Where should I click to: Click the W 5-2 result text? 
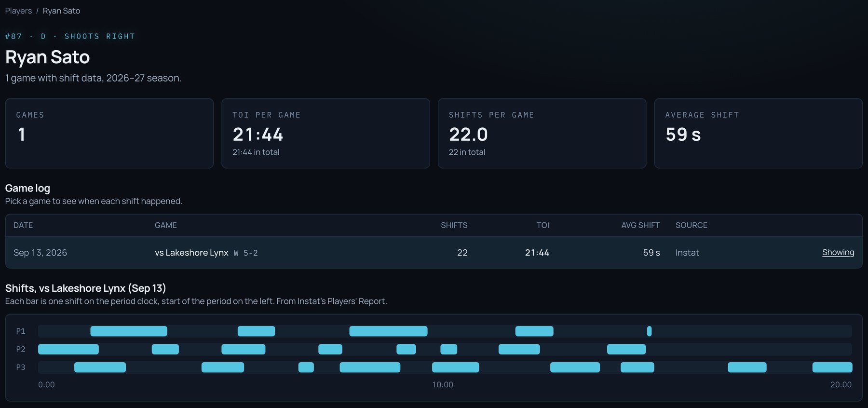click(x=246, y=253)
